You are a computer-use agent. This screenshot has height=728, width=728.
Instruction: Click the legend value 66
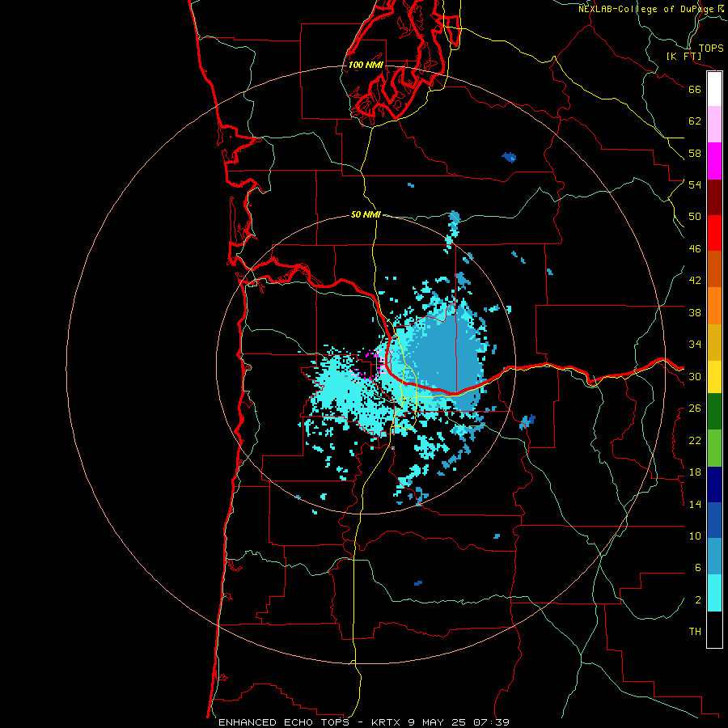click(x=695, y=89)
